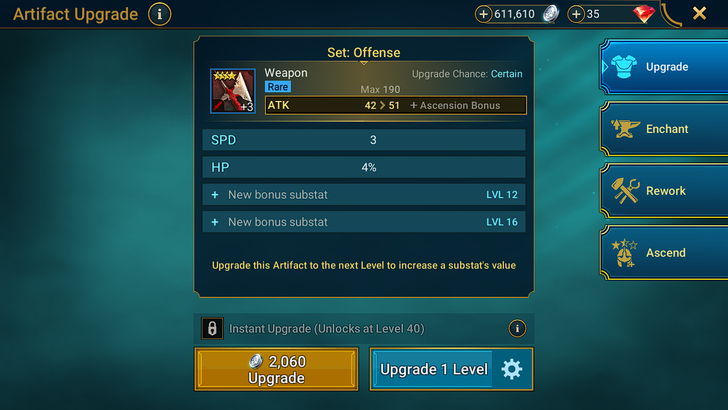Open the Artifact Upgrade info icon

coord(159,14)
